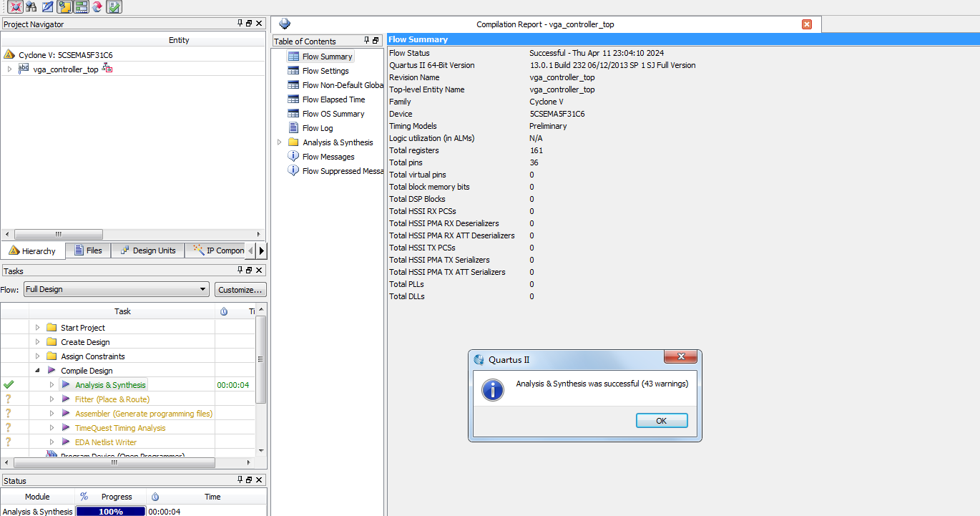Click the Analysis & Synthesis play icon in Tasks

66,385
